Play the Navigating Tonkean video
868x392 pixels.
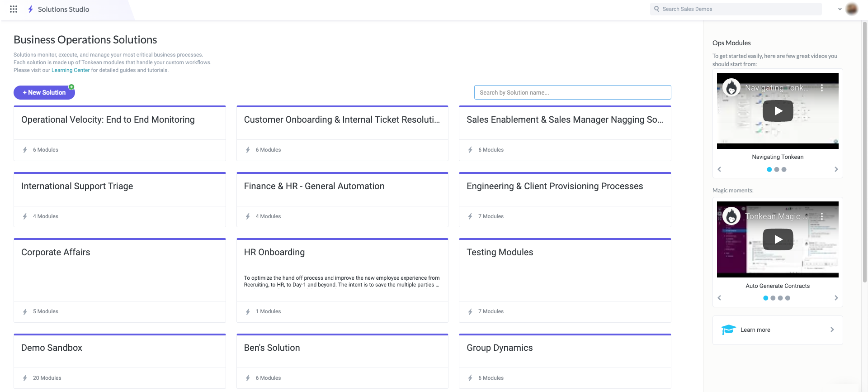tap(778, 111)
